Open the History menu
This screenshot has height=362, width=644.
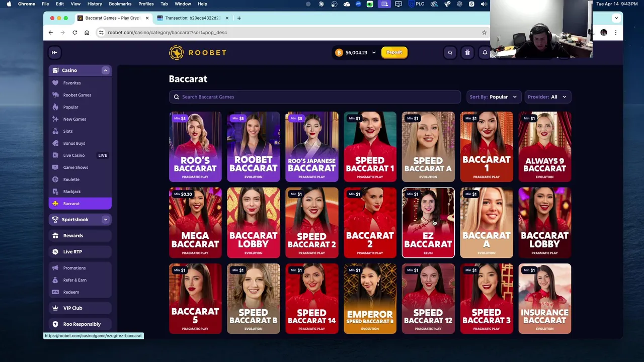click(95, 4)
